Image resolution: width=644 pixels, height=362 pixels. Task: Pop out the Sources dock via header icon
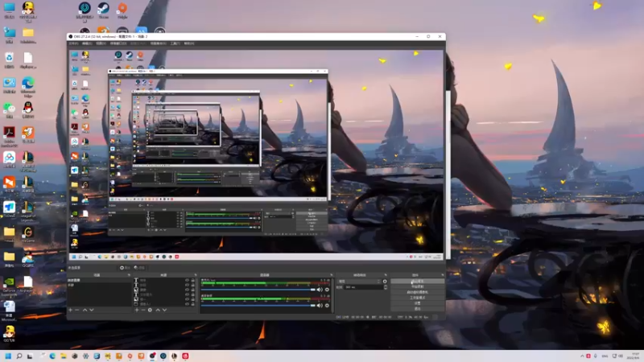(x=196, y=275)
